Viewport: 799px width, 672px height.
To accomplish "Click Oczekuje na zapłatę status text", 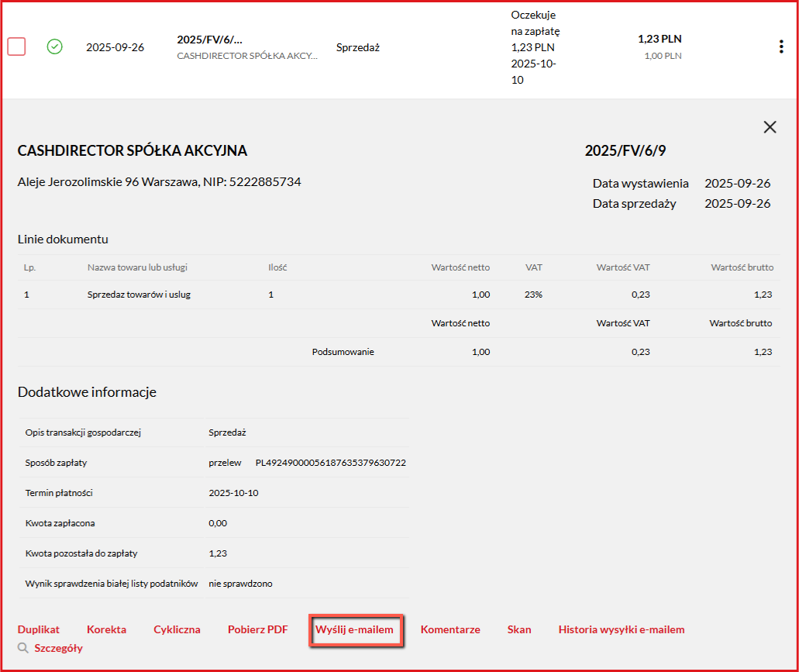I will pyautogui.click(x=535, y=23).
